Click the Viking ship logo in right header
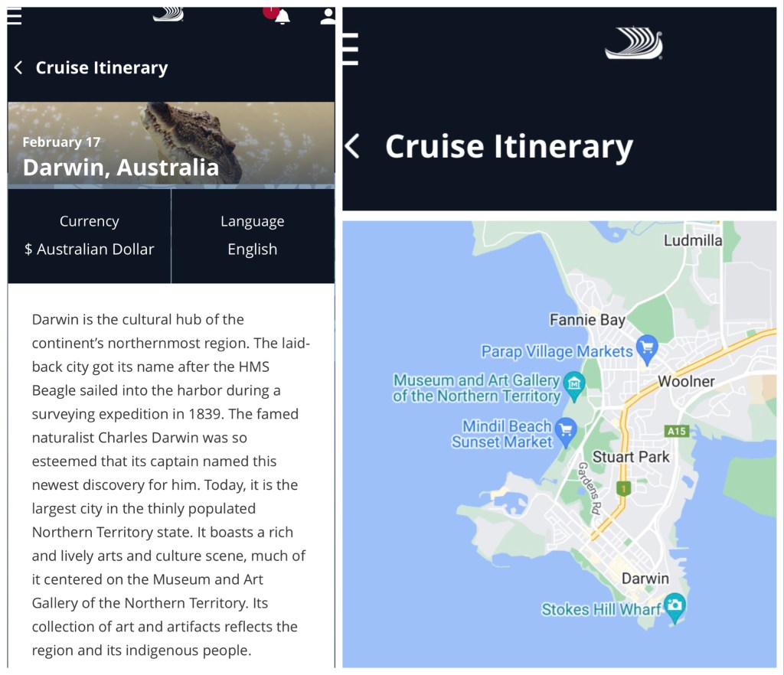This screenshot has width=784, height=675. pyautogui.click(x=633, y=44)
